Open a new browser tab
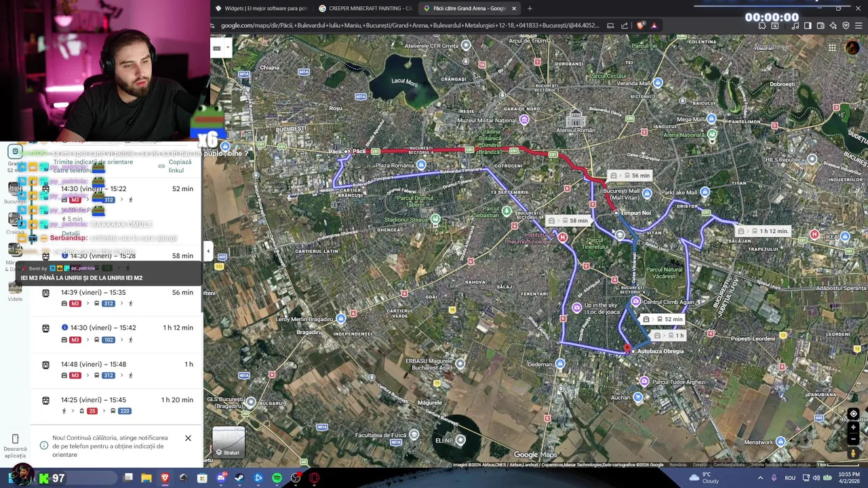Screen dimensions: 868x488 click(x=530, y=8)
